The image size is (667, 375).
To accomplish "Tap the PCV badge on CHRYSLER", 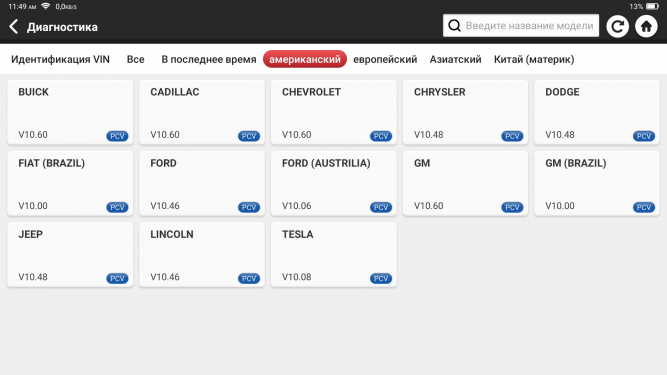I will [x=512, y=136].
